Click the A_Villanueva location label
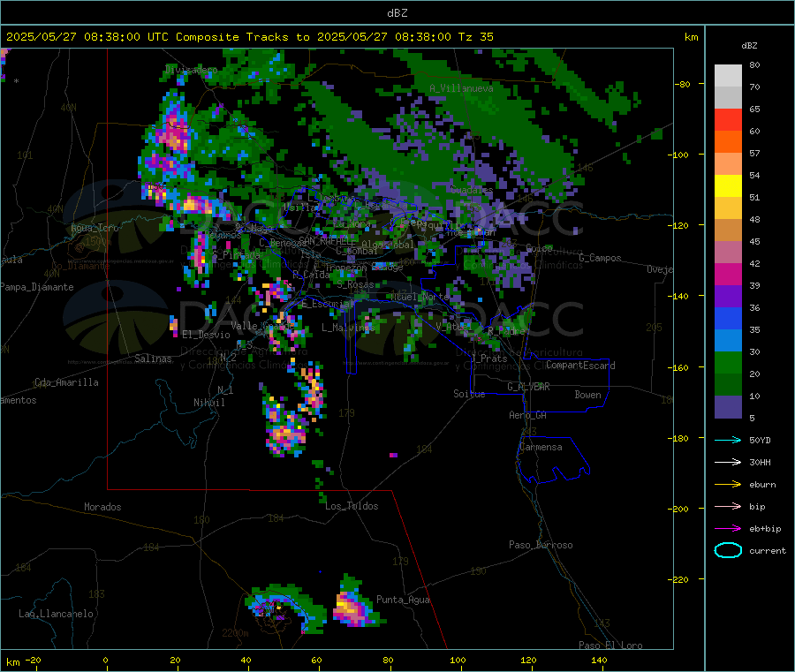The width and height of the screenshot is (795, 672). [x=461, y=88]
